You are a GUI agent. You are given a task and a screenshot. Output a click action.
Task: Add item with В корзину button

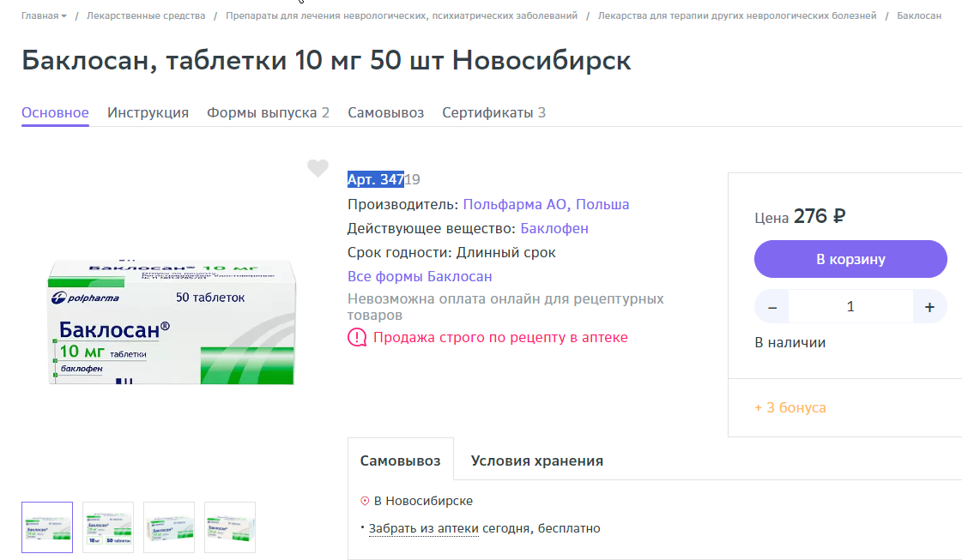[x=850, y=259]
